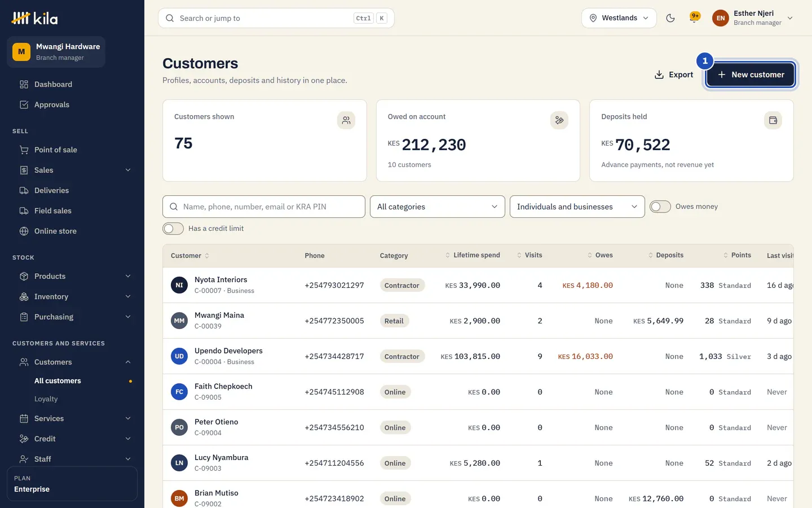Open the All categories dropdown
This screenshot has width=812, height=508.
coord(438,207)
